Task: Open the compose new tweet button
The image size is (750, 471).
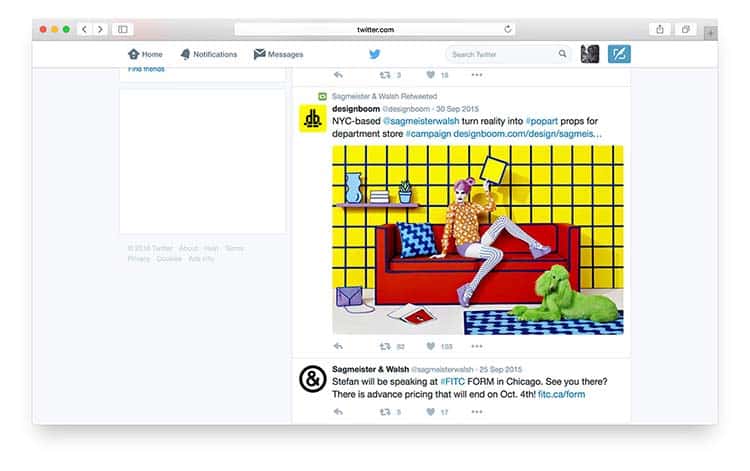Action: 619,54
